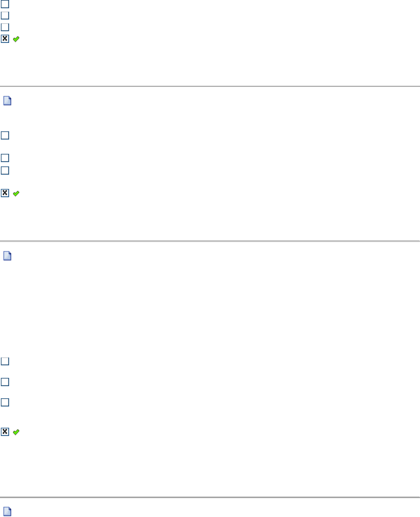Tick the second empty checkbox in the topmost group

pos(5,16)
